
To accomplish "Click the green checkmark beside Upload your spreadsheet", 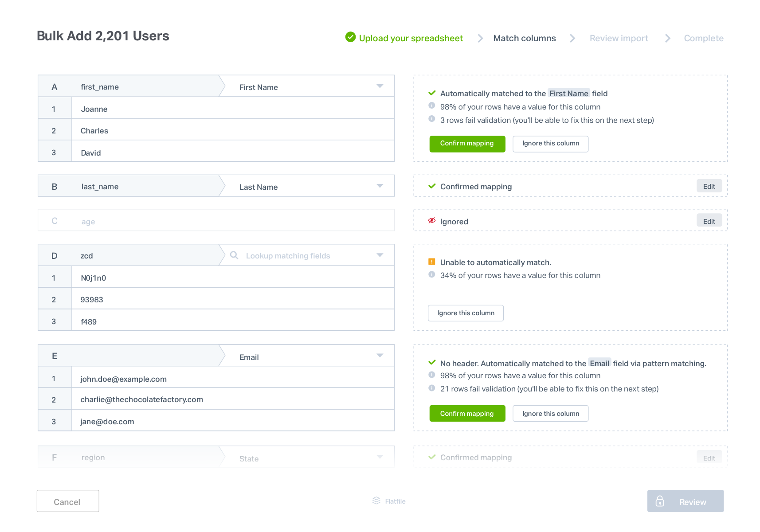I will point(350,37).
